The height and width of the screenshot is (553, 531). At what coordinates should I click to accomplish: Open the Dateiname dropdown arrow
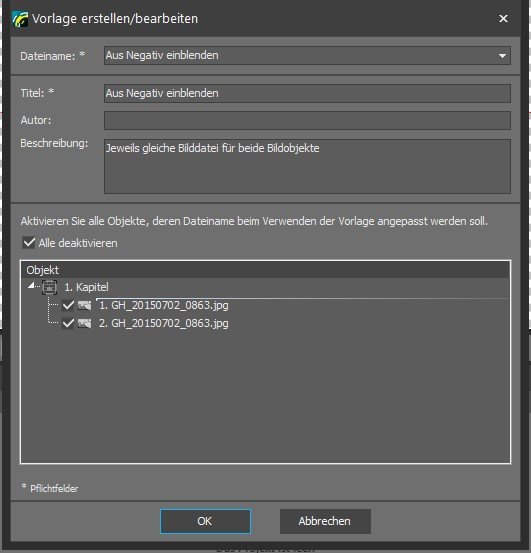[x=502, y=56]
